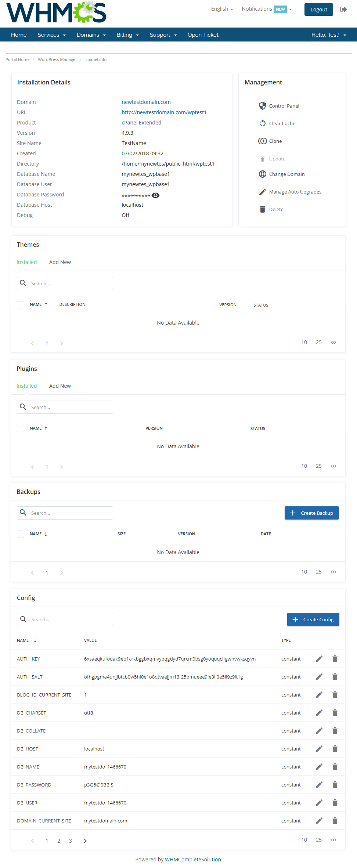The image size is (357, 868).
Task: Click the Change Domain globe icon
Action: 262,174
